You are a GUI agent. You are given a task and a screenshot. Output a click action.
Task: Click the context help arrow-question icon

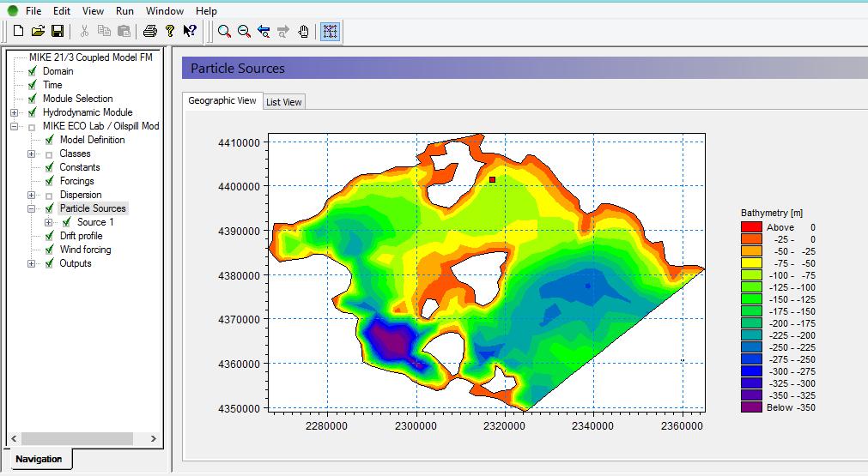click(x=190, y=31)
